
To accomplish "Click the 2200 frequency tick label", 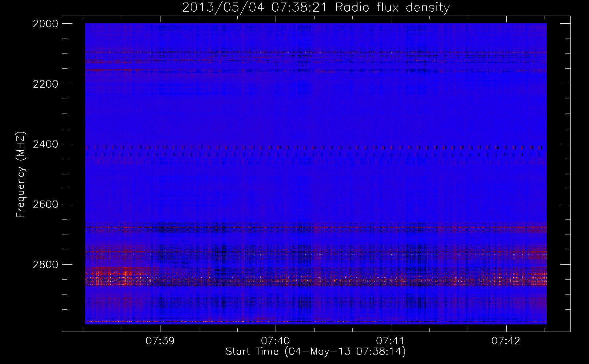I will [46, 84].
